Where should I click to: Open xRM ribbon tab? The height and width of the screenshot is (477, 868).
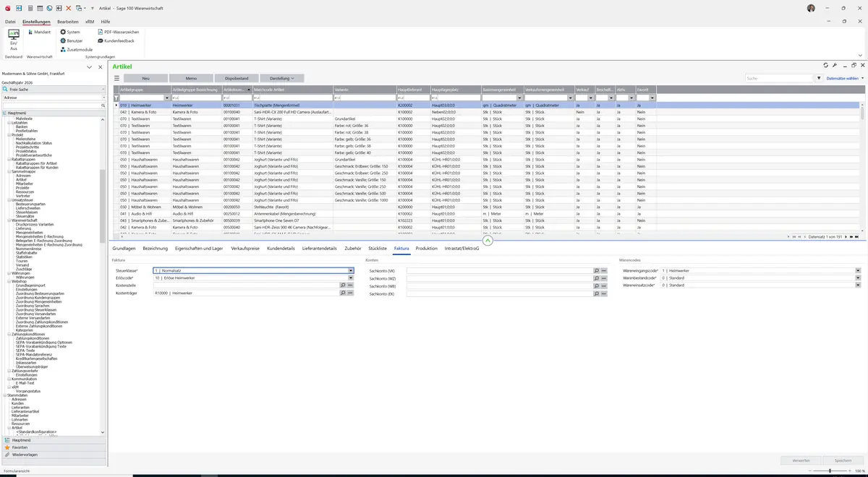[x=90, y=22]
